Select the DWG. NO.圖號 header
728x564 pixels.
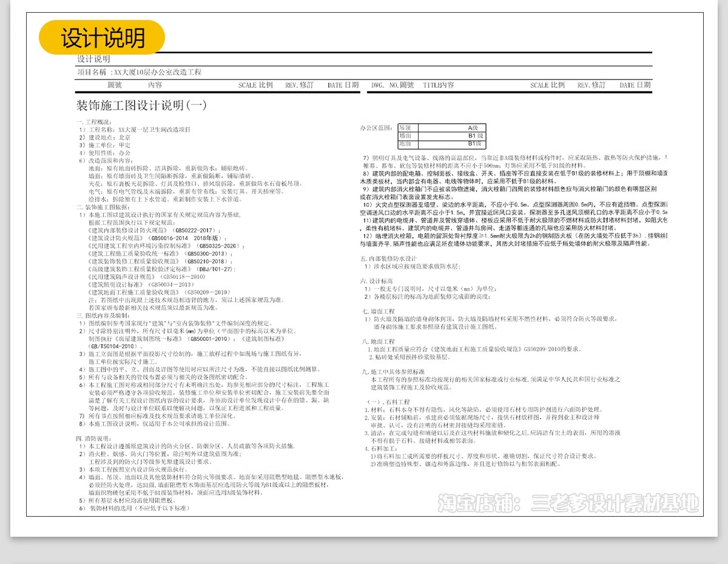393,85
